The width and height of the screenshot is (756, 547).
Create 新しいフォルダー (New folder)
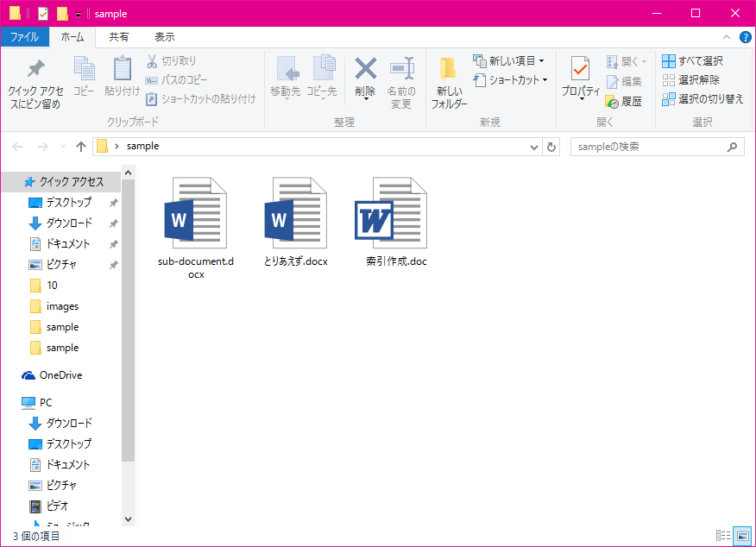449,83
